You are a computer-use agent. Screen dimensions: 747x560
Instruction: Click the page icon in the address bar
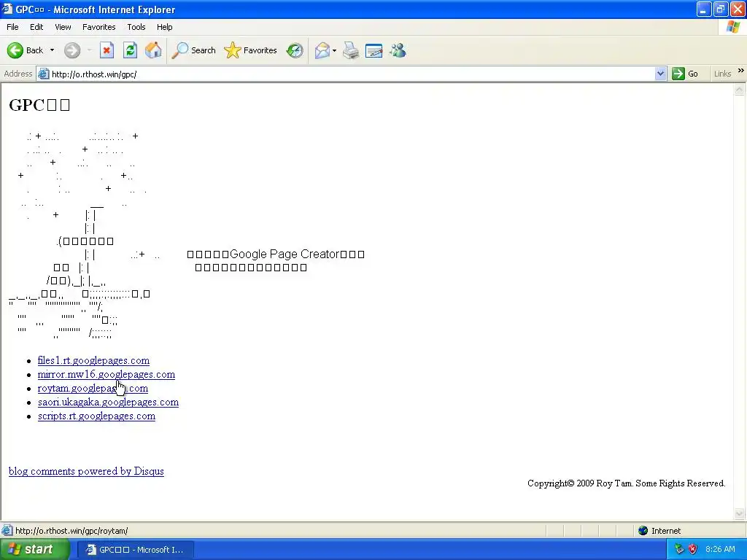[x=44, y=74]
